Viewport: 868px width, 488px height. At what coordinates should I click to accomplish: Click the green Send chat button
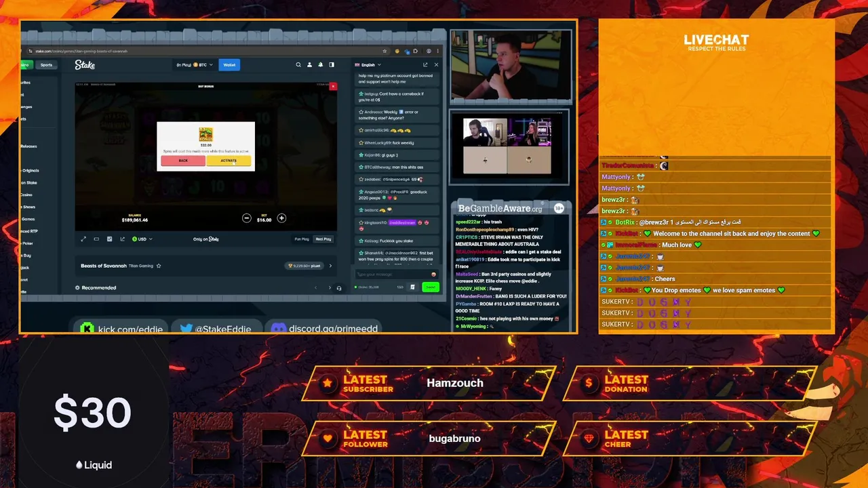point(430,287)
